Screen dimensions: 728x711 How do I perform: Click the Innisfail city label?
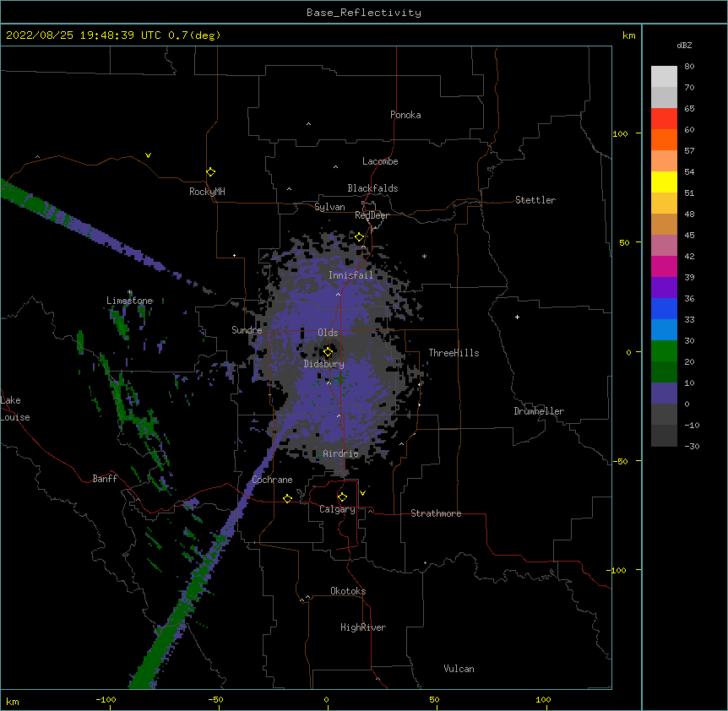[x=351, y=275]
